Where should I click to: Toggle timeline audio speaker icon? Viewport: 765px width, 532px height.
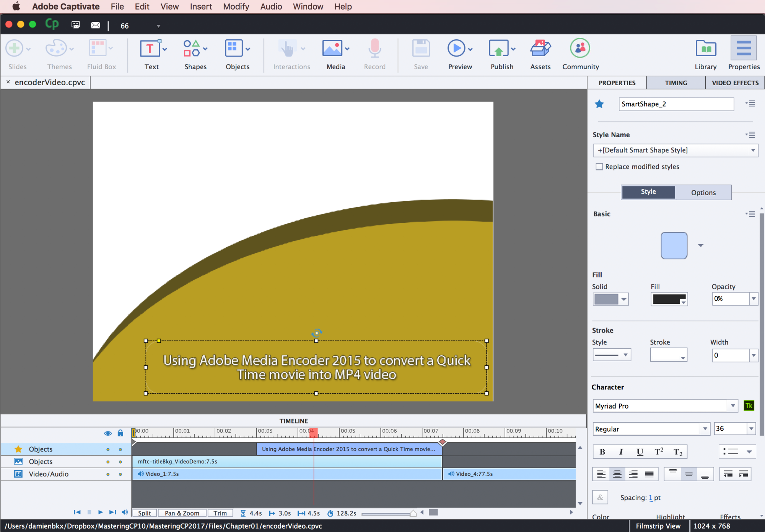(x=125, y=513)
